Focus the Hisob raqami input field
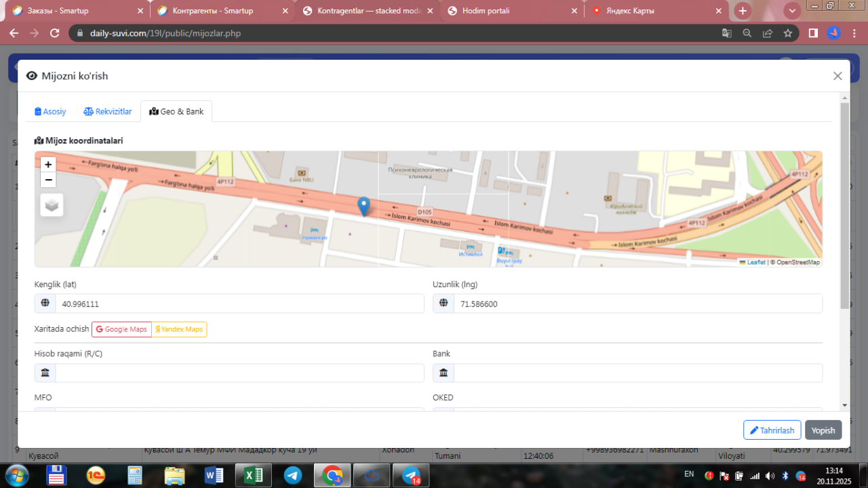This screenshot has width=868, height=488. click(239, 373)
